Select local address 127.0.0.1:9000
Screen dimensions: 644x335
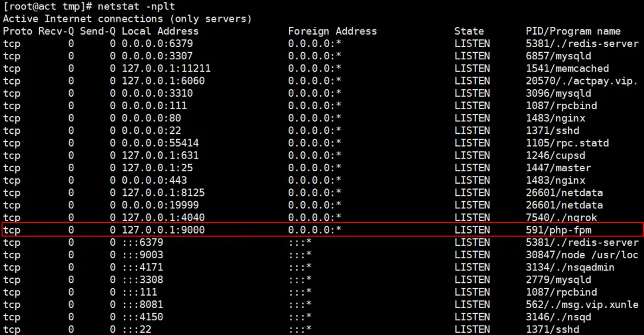point(163,230)
